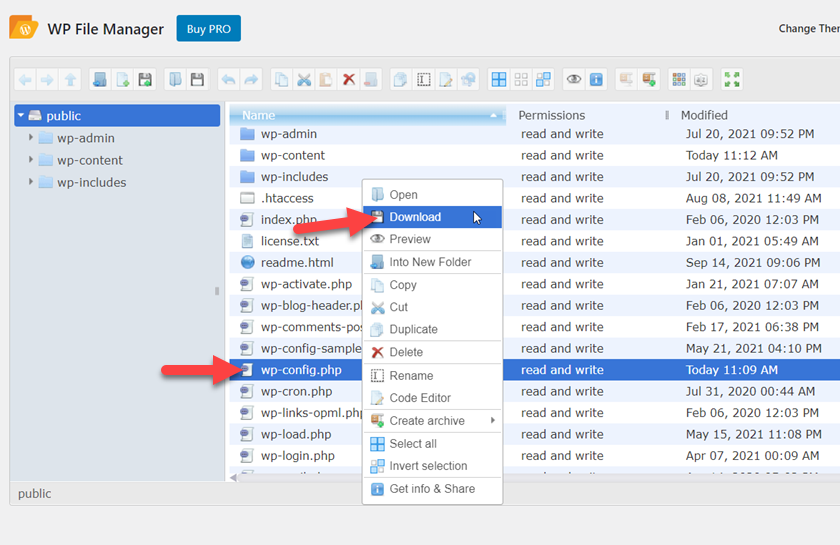Choose Open from context menu
The width and height of the screenshot is (840, 545).
432,195
